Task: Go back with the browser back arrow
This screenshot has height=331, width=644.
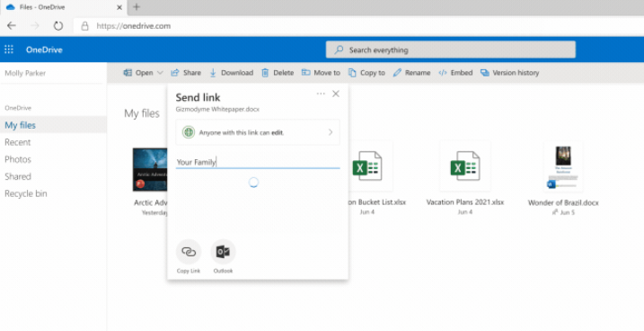Action: (12, 26)
